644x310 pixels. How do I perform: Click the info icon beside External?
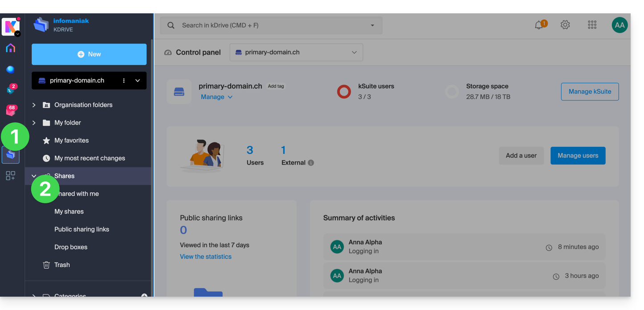pos(311,163)
